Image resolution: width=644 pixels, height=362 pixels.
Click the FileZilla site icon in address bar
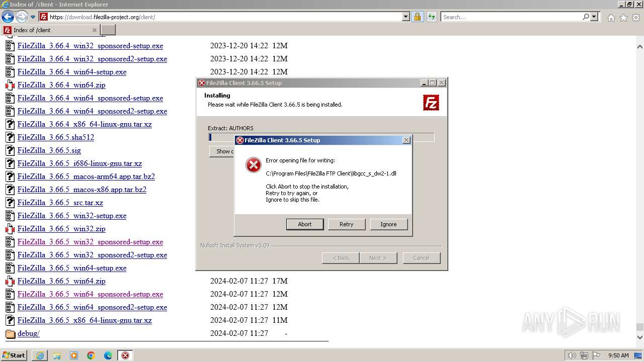[x=44, y=17]
